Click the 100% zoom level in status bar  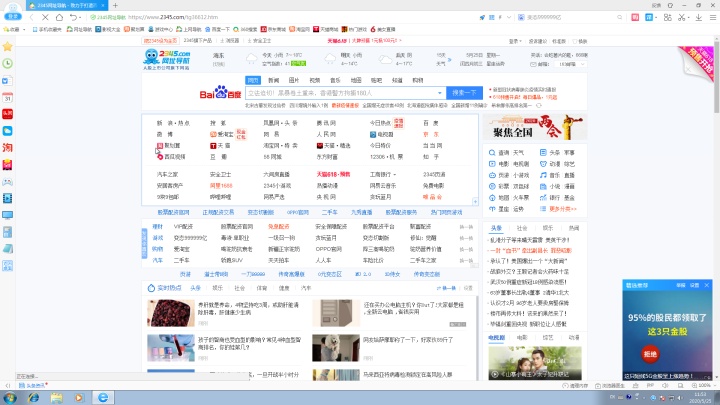(x=704, y=386)
